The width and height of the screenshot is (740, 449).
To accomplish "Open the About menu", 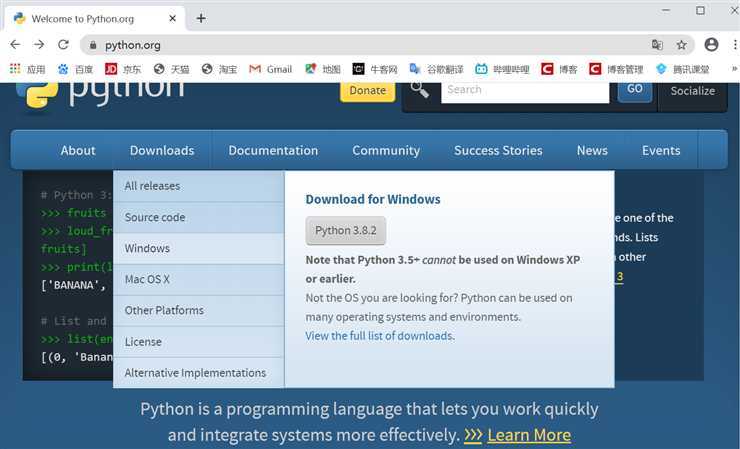I will tap(78, 150).
